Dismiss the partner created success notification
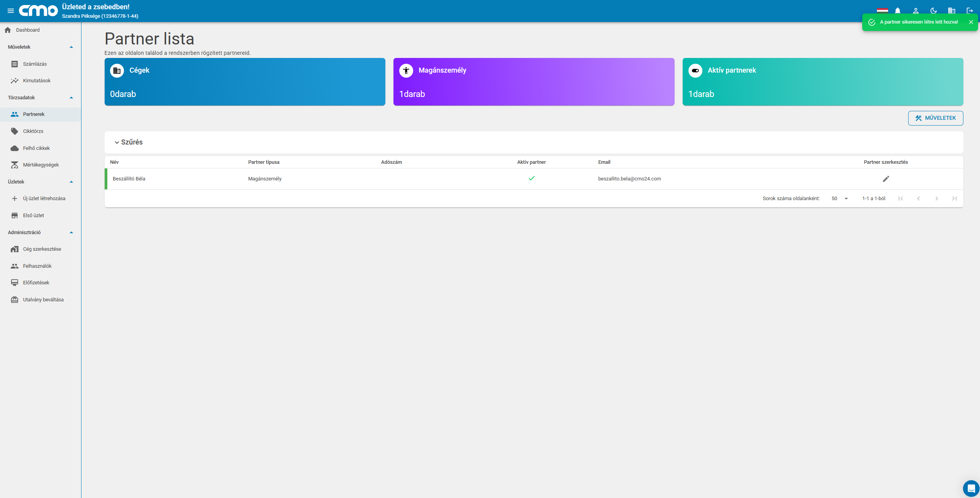Screen dimensions: 980x498 click(971, 22)
